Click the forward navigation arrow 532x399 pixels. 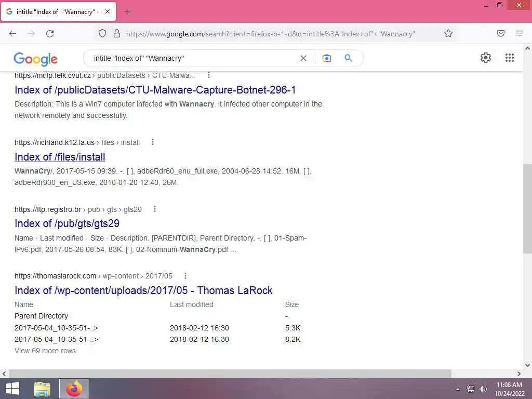pos(31,34)
